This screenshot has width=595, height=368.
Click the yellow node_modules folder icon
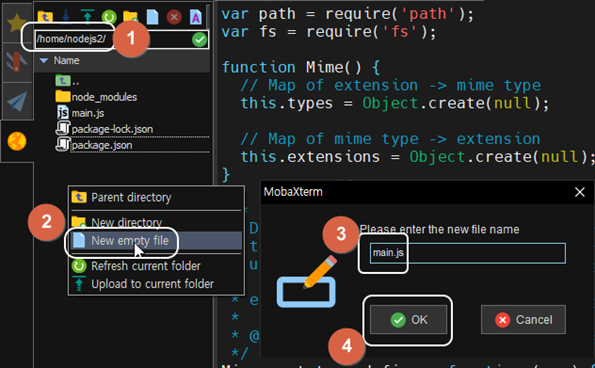(63, 96)
